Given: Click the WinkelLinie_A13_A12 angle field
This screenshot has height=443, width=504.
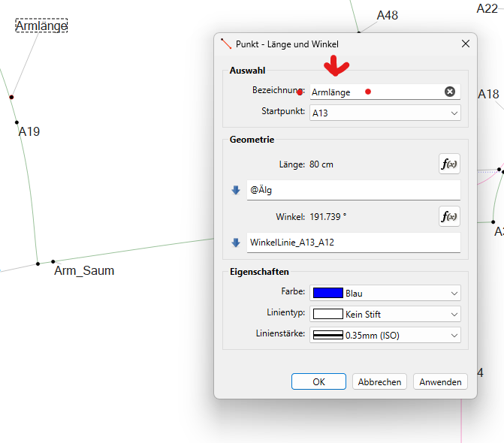Looking at the screenshot, I should (353, 243).
